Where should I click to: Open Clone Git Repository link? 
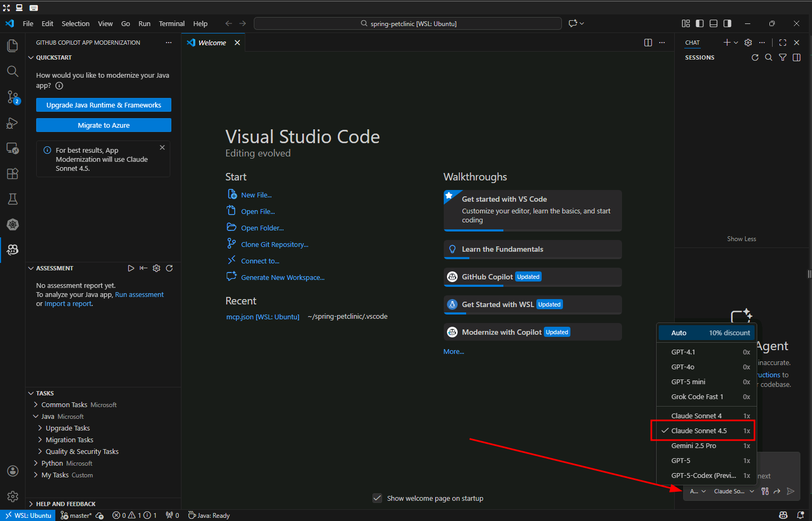point(274,244)
